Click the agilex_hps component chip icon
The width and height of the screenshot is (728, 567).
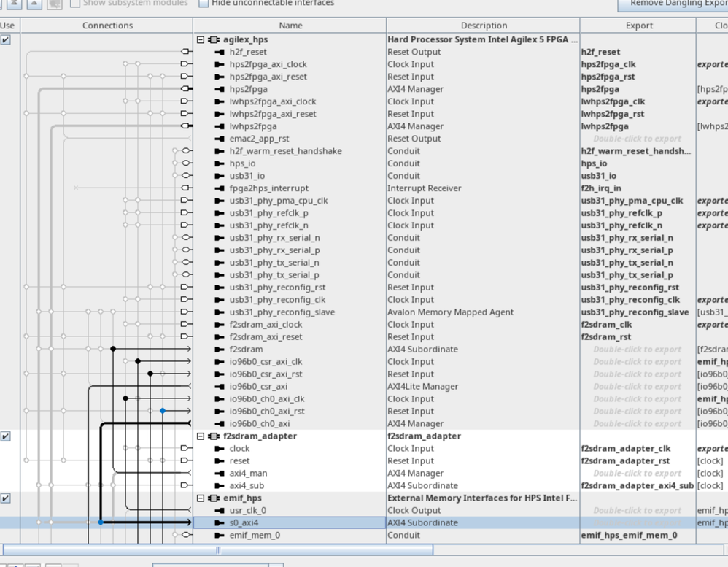coord(214,39)
